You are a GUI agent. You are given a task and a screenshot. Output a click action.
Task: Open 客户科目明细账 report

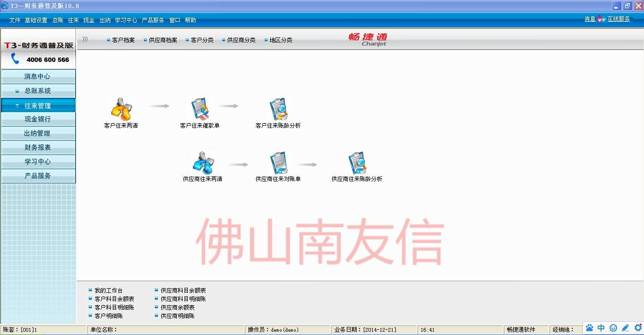pos(115,308)
